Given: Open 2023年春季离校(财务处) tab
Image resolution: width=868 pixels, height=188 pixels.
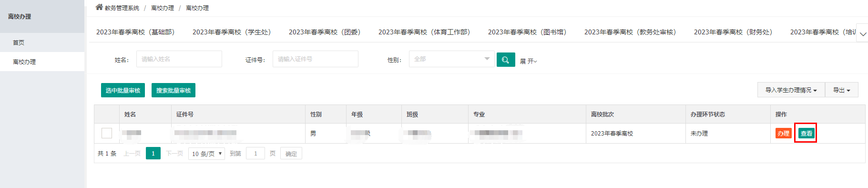Looking at the screenshot, I should tap(733, 32).
